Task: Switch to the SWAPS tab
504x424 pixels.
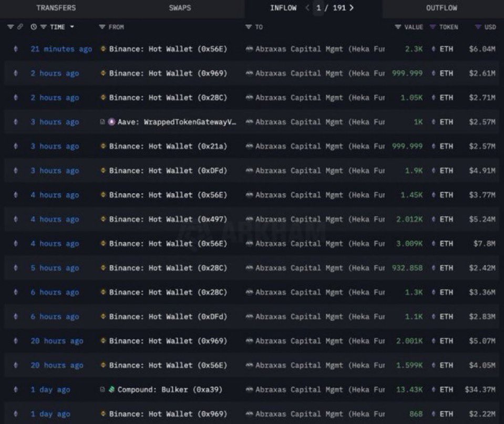Action: [180, 8]
